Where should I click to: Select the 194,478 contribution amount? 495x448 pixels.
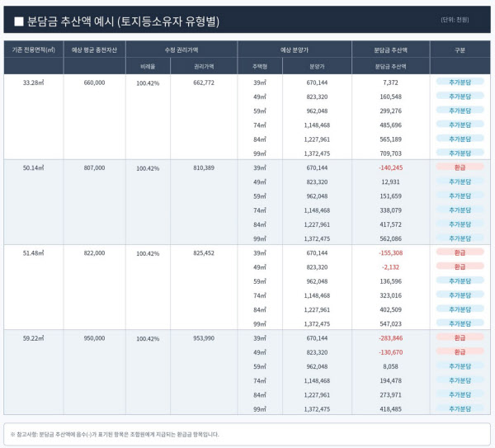click(390, 380)
